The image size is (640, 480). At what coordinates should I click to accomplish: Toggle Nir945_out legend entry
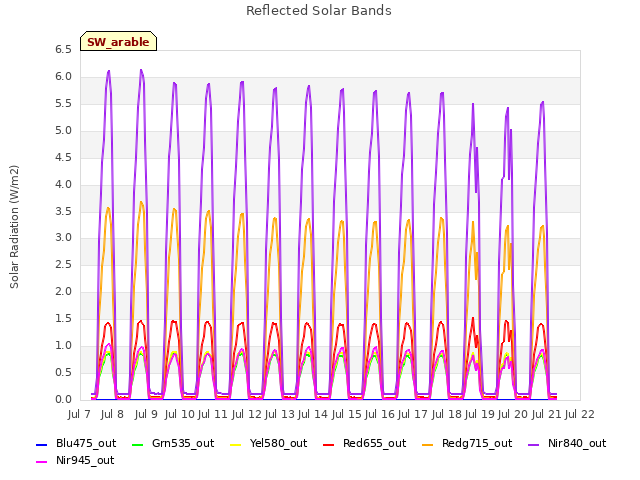(75, 461)
